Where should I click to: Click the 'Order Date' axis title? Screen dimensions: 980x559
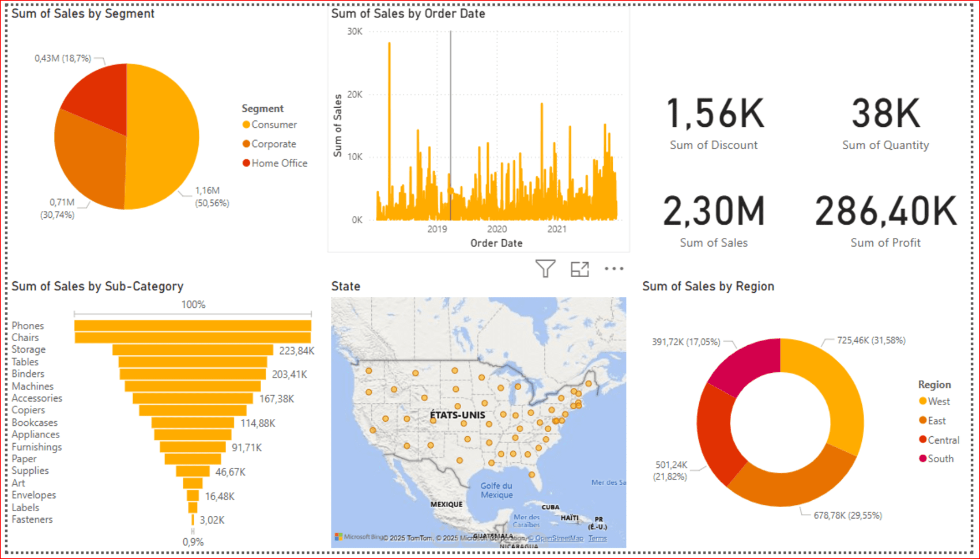496,243
